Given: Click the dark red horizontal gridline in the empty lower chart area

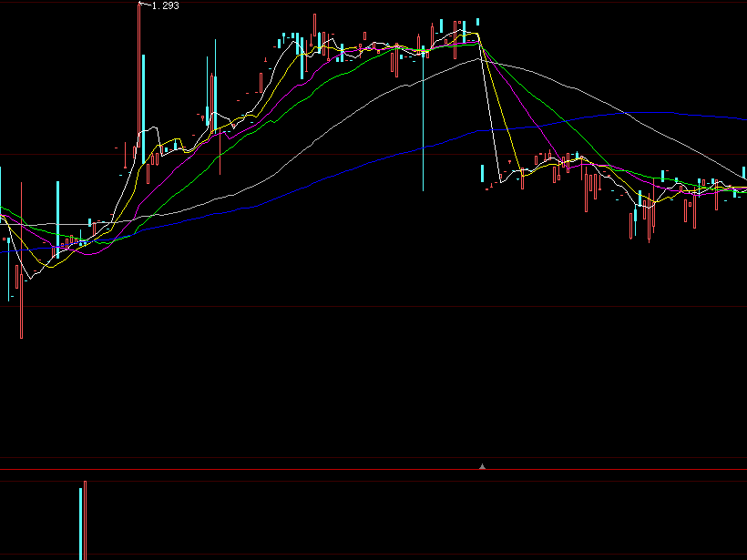Looking at the screenshot, I should tap(364, 307).
